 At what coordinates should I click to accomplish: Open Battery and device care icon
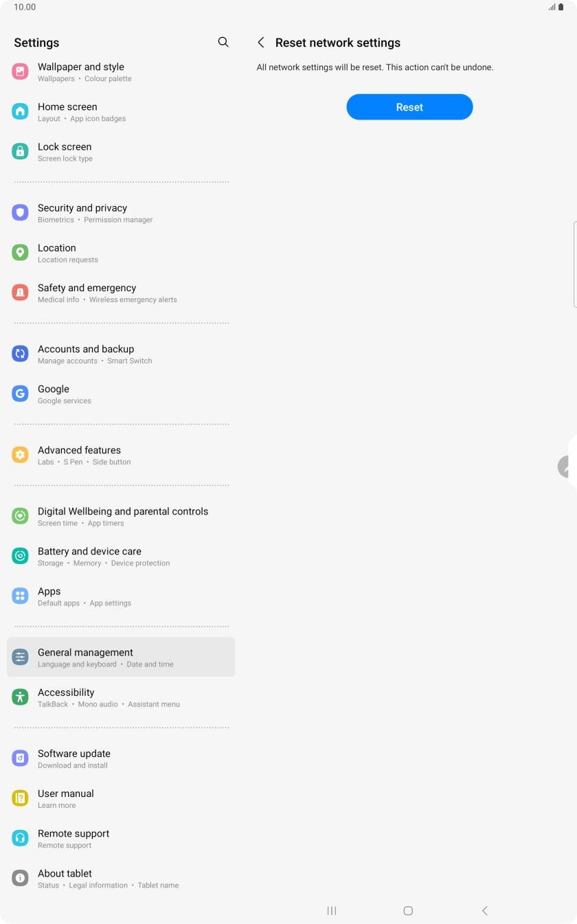[x=21, y=556]
